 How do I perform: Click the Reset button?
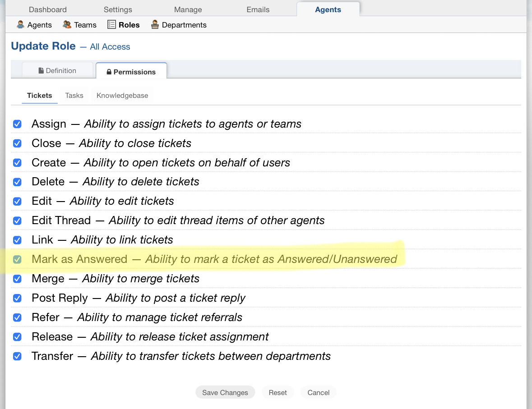pos(278,392)
